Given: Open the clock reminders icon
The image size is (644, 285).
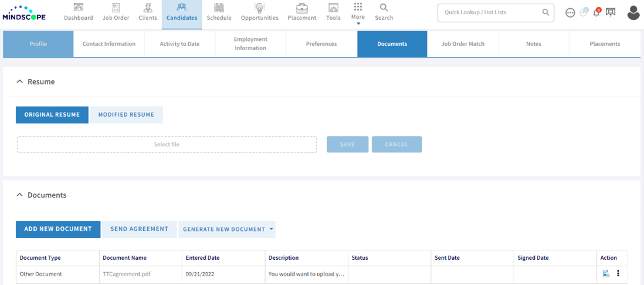Looking at the screenshot, I should (x=584, y=12).
